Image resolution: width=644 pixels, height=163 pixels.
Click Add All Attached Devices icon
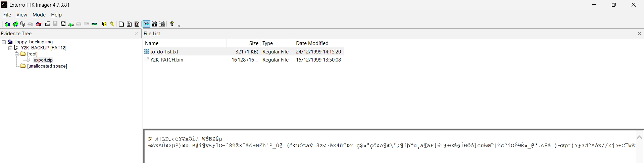click(15, 24)
